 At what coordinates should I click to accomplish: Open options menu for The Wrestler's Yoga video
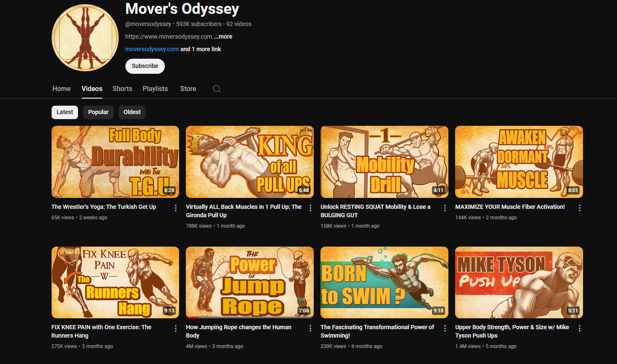(x=176, y=208)
